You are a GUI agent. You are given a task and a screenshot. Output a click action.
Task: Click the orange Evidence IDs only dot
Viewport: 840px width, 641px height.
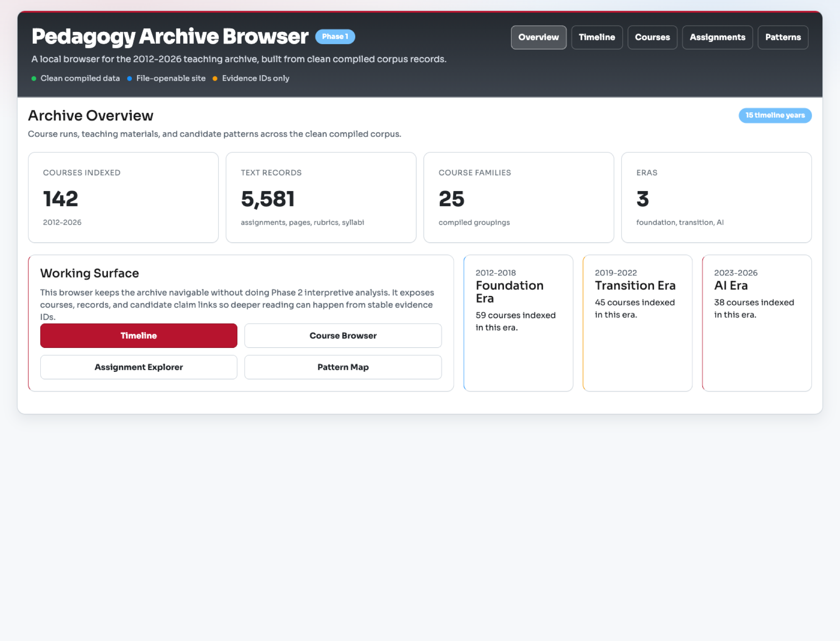[x=215, y=78]
